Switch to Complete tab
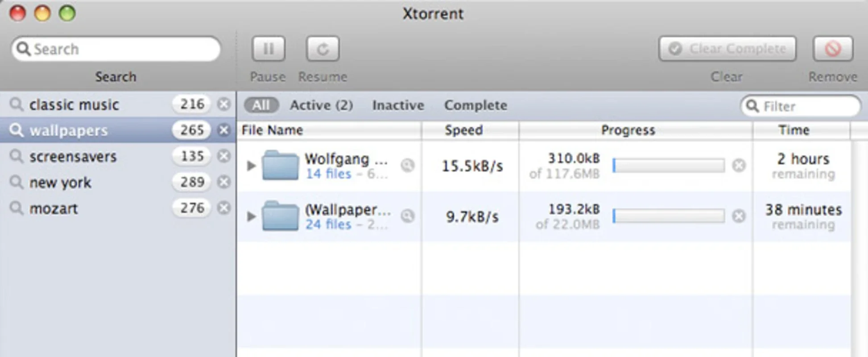 pos(475,105)
